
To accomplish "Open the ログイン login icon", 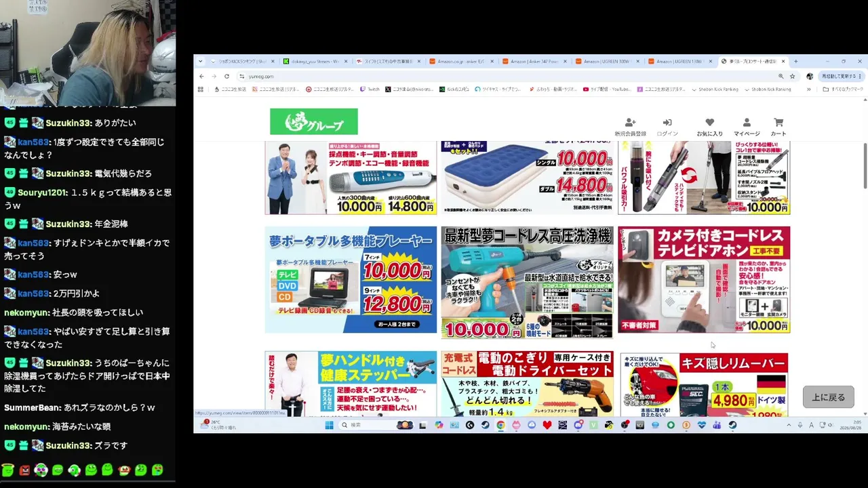I will pos(667,126).
